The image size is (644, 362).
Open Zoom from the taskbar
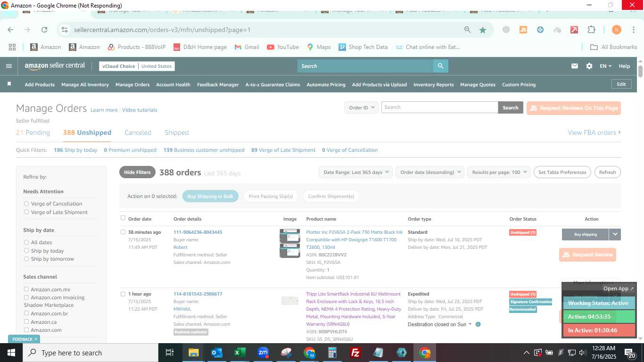263,353
